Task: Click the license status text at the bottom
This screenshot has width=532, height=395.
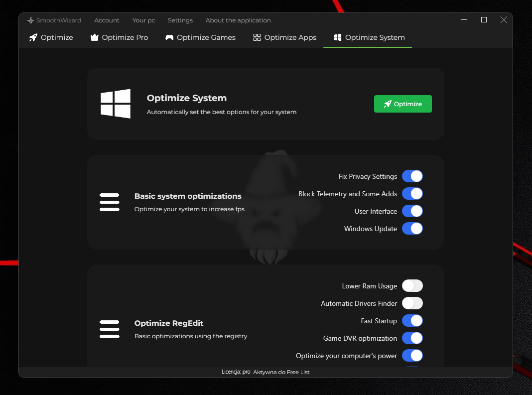Action: [x=266, y=372]
